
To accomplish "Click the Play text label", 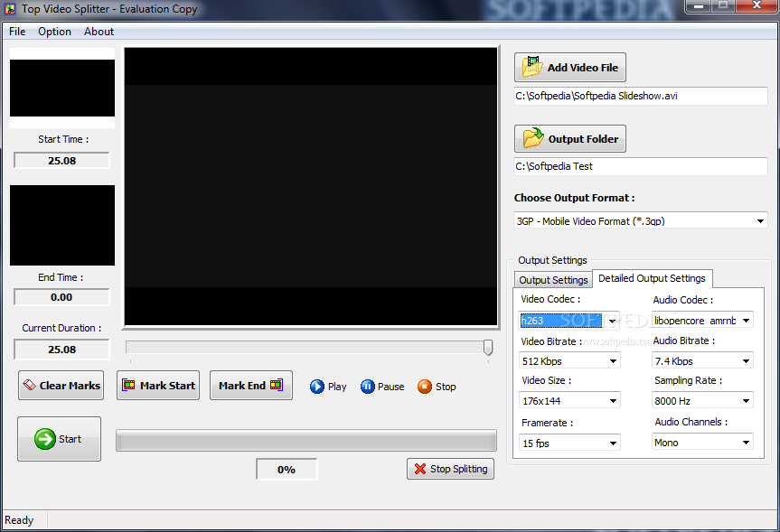I will pyautogui.click(x=337, y=387).
